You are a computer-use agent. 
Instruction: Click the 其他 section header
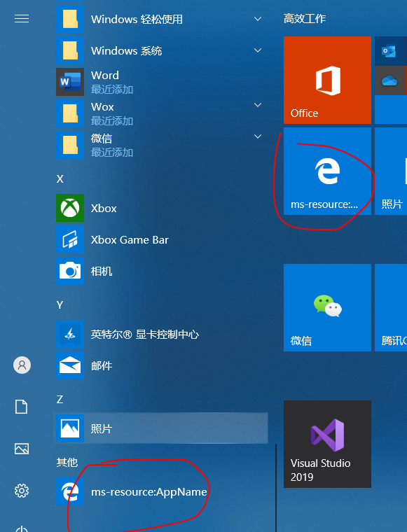point(67,462)
